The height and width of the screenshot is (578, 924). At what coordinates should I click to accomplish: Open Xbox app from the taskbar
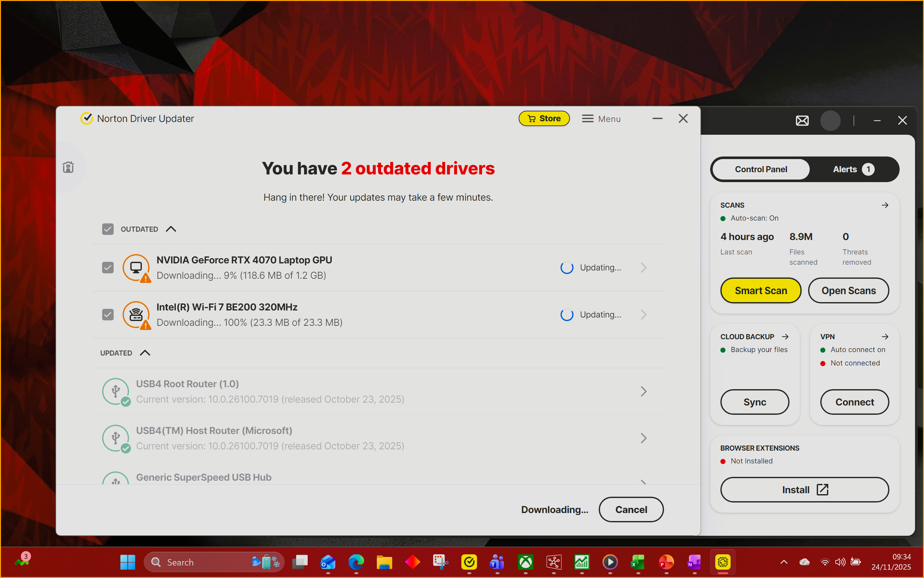pos(525,562)
